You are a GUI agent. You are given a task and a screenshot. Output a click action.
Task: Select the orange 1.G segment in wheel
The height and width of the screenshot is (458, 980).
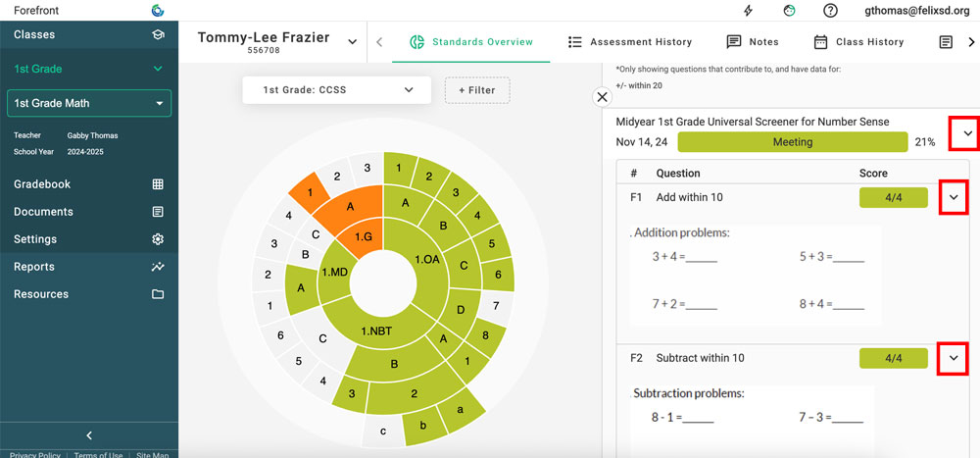(x=364, y=236)
